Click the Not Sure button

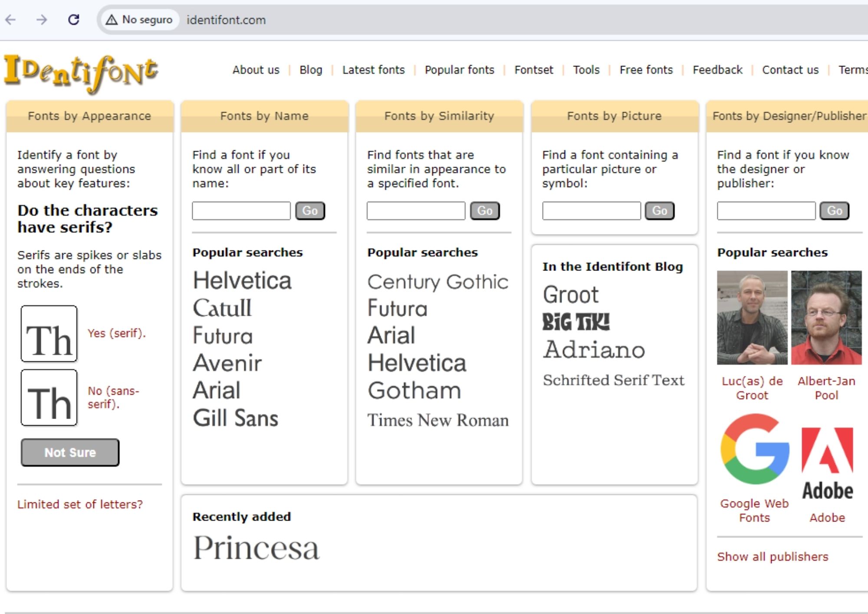click(x=70, y=452)
